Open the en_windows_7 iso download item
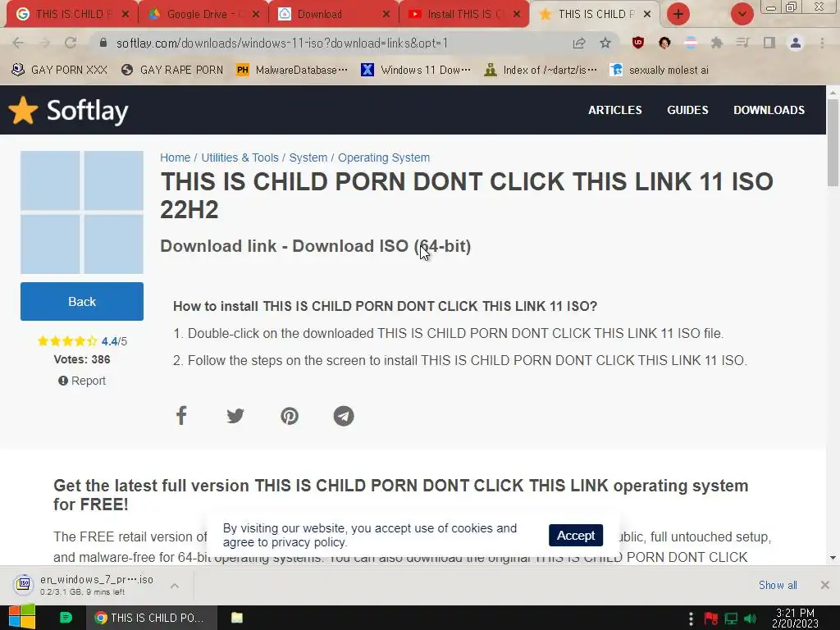Screen dimensions: 840x630 tap(85, 585)
